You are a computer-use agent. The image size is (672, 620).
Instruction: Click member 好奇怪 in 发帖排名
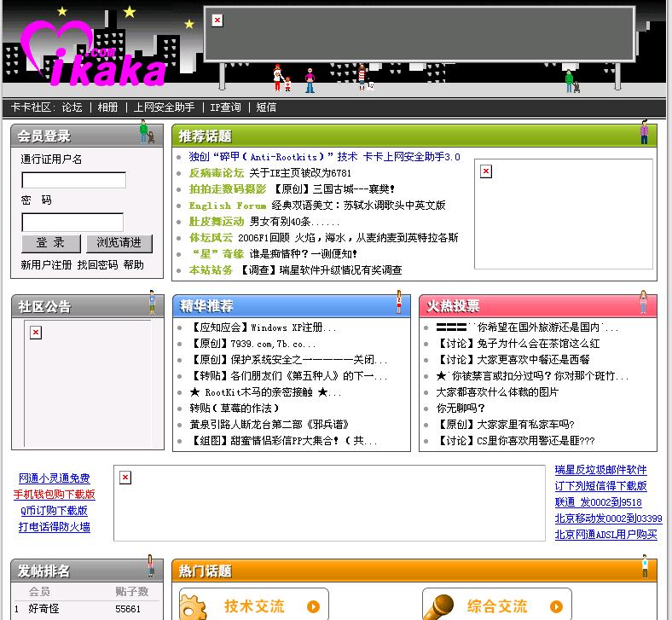click(43, 608)
